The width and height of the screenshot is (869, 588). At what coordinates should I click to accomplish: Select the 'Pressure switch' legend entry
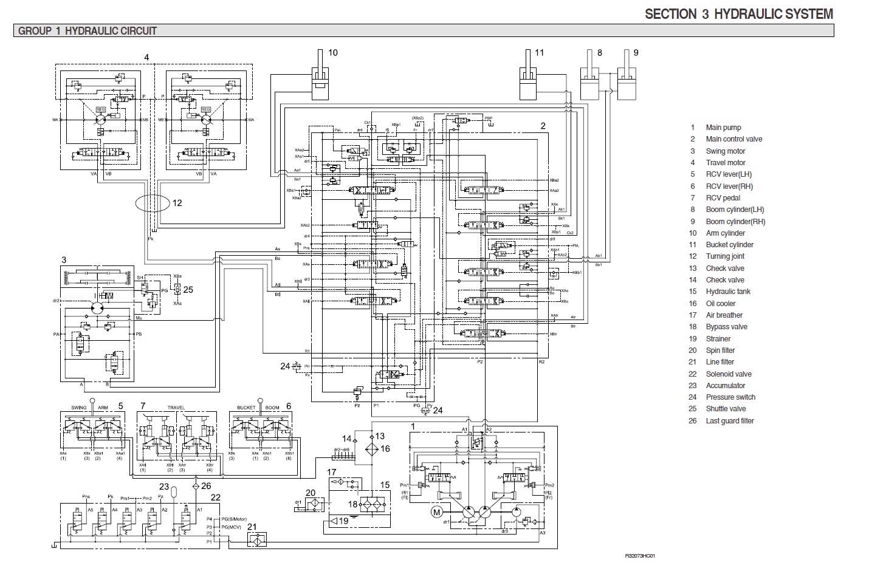click(x=730, y=397)
